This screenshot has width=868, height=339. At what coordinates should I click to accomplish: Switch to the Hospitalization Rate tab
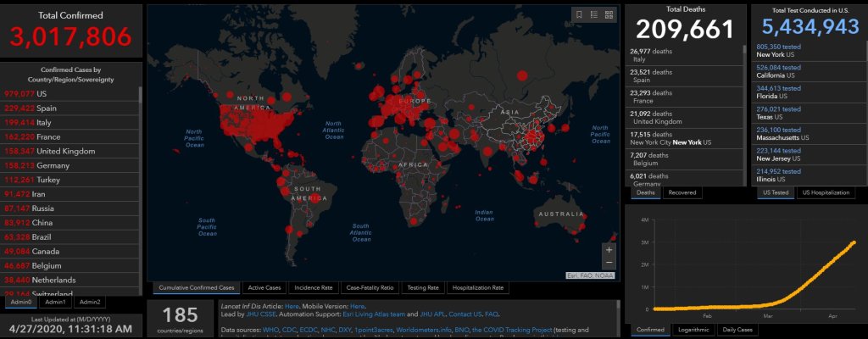[x=477, y=288]
